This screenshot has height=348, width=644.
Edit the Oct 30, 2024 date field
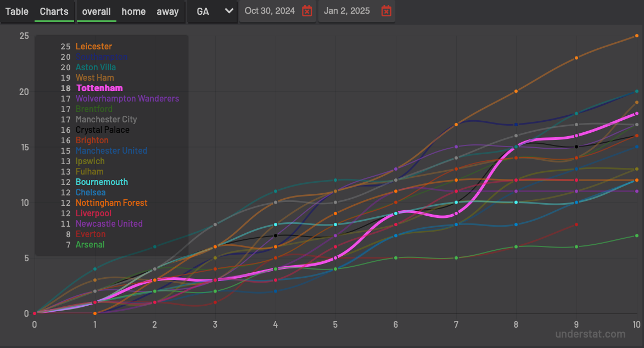(x=270, y=10)
